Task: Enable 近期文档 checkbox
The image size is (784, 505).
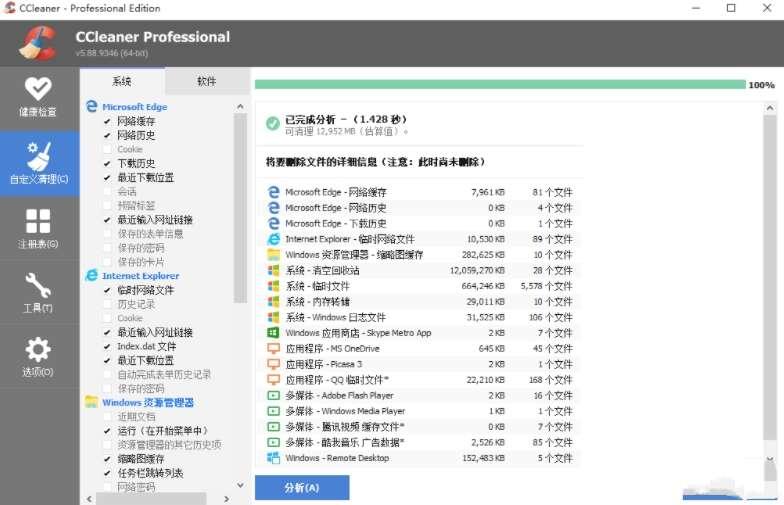Action: (x=107, y=416)
